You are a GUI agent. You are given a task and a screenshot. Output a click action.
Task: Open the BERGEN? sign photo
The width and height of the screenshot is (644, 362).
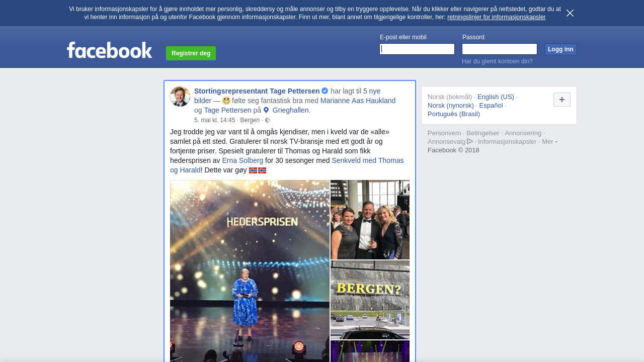[x=370, y=300]
